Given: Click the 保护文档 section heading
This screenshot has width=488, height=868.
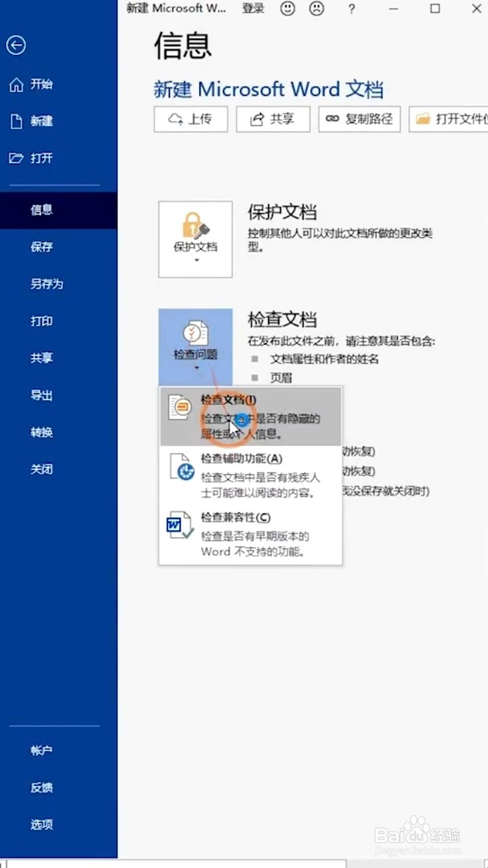Looking at the screenshot, I should tap(282, 212).
